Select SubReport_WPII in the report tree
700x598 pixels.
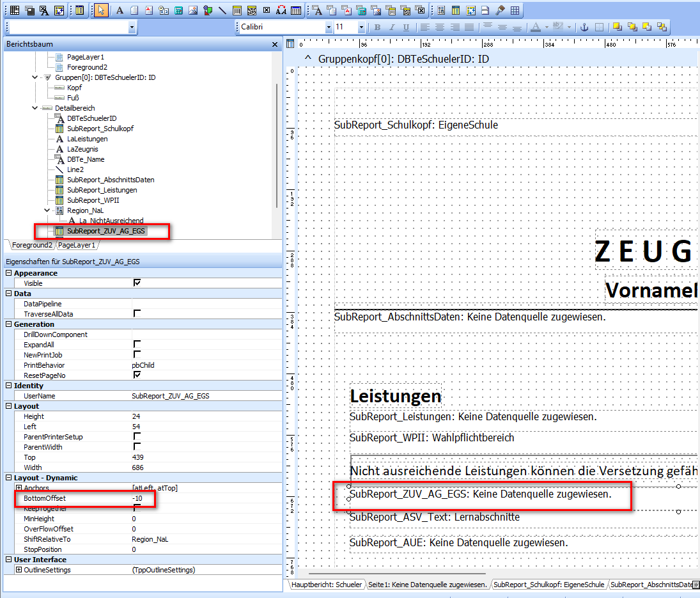(x=93, y=200)
